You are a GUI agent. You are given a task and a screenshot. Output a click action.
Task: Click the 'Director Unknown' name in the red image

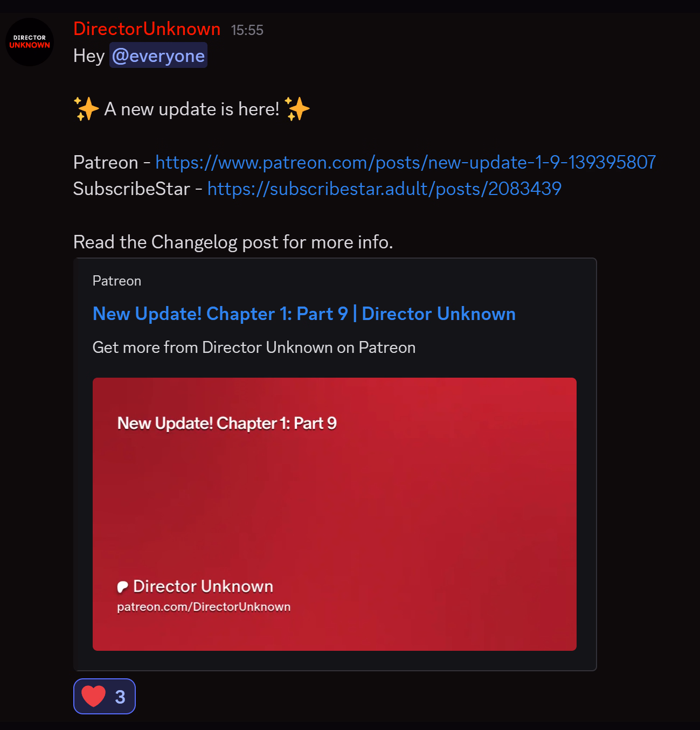pos(203,586)
